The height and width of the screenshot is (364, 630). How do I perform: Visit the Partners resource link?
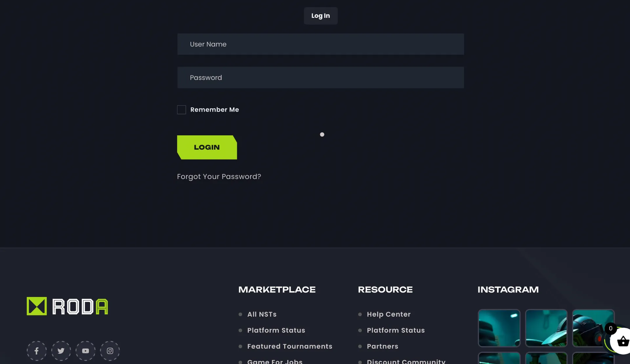382,347
